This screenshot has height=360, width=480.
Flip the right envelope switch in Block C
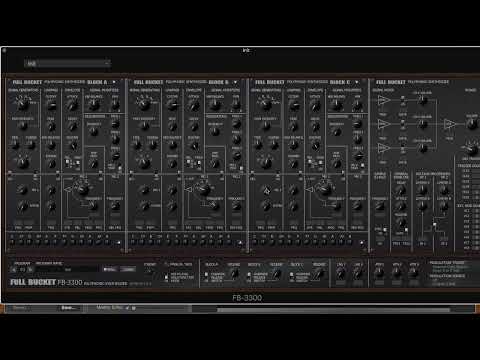(x=320, y=163)
